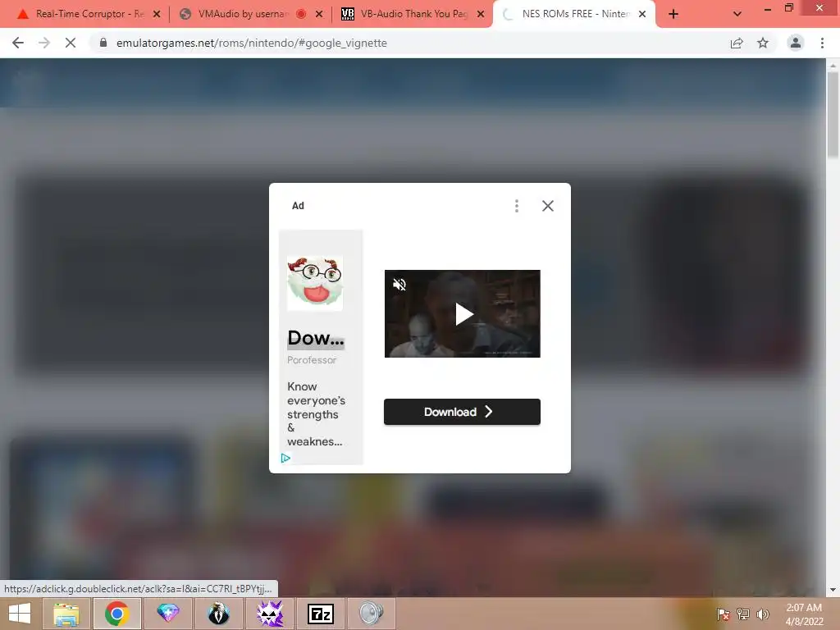Open the Chrome three-dot menu
Viewport: 840px width, 630px height.
(822, 43)
